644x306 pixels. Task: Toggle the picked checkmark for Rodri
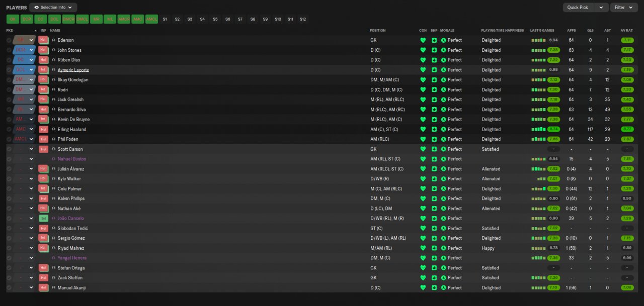(x=9, y=89)
